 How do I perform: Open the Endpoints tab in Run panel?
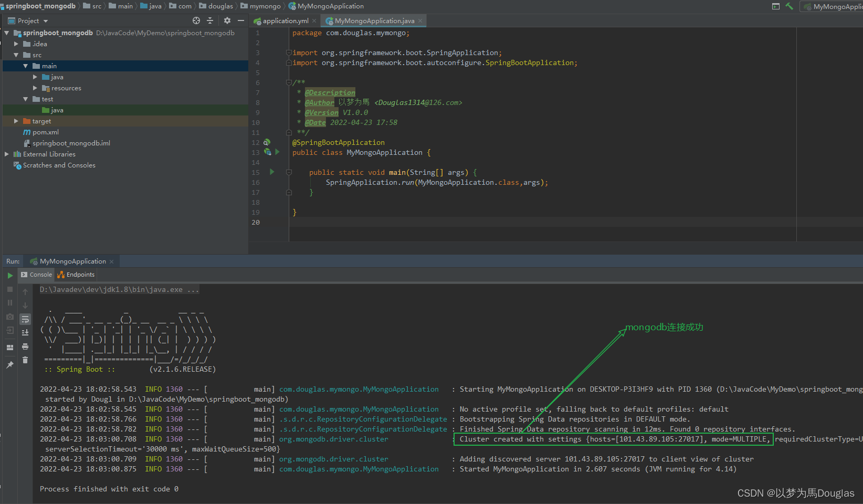tap(76, 275)
